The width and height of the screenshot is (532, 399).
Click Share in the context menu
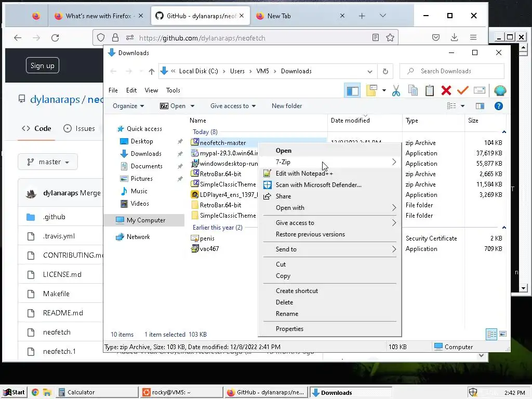tap(330, 196)
